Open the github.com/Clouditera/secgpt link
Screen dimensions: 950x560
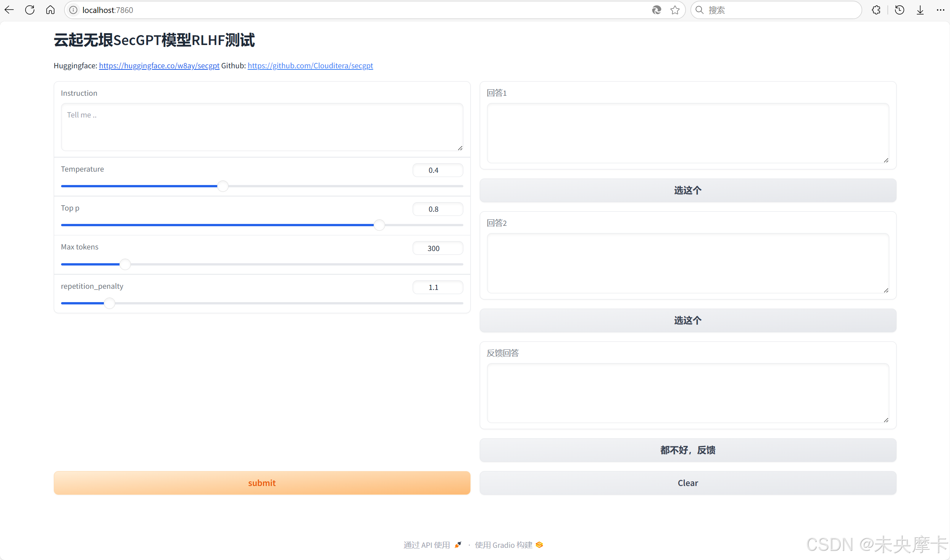point(310,66)
